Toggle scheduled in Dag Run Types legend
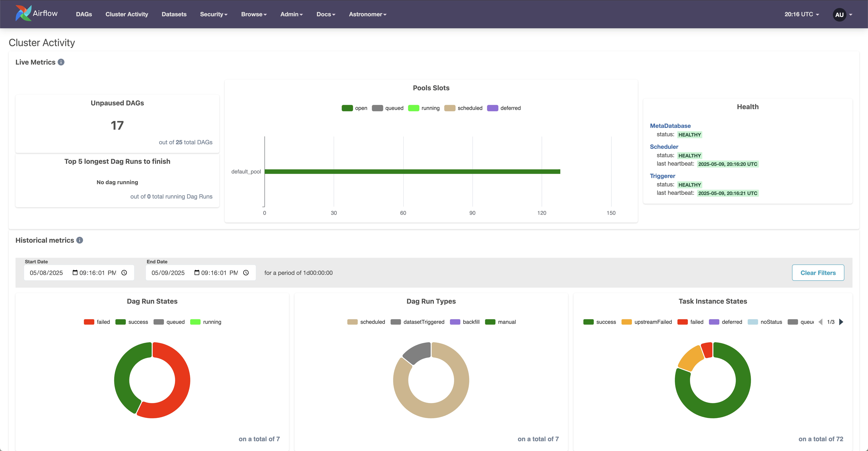 tap(366, 322)
